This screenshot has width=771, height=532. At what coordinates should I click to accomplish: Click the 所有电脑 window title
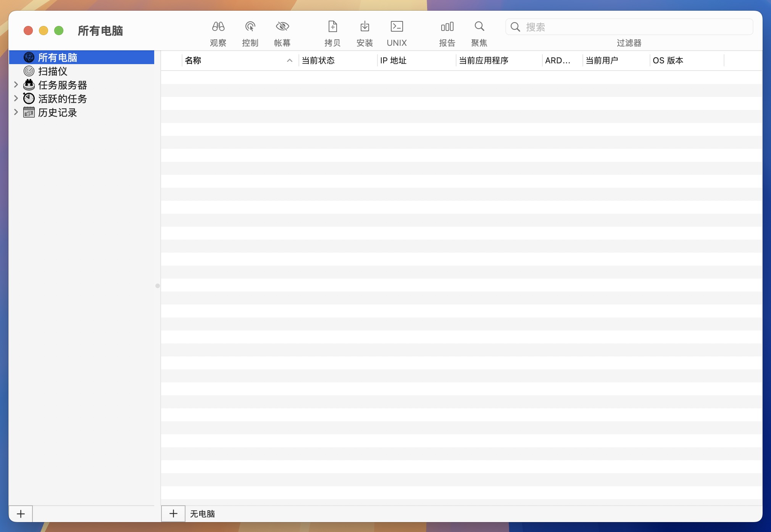(100, 31)
